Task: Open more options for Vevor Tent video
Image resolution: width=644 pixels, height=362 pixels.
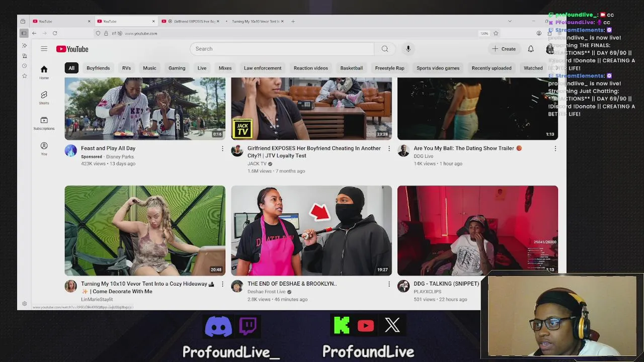Action: (222, 284)
